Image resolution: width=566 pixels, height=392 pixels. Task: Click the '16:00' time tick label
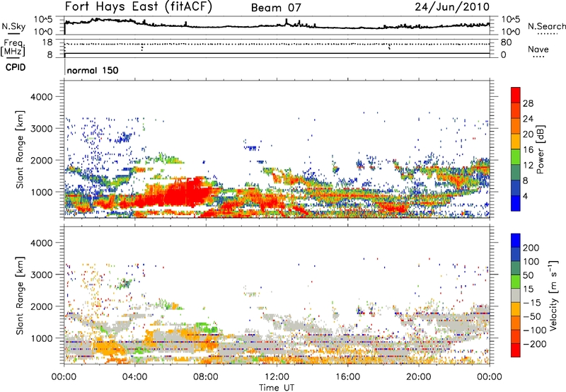coord(347,377)
